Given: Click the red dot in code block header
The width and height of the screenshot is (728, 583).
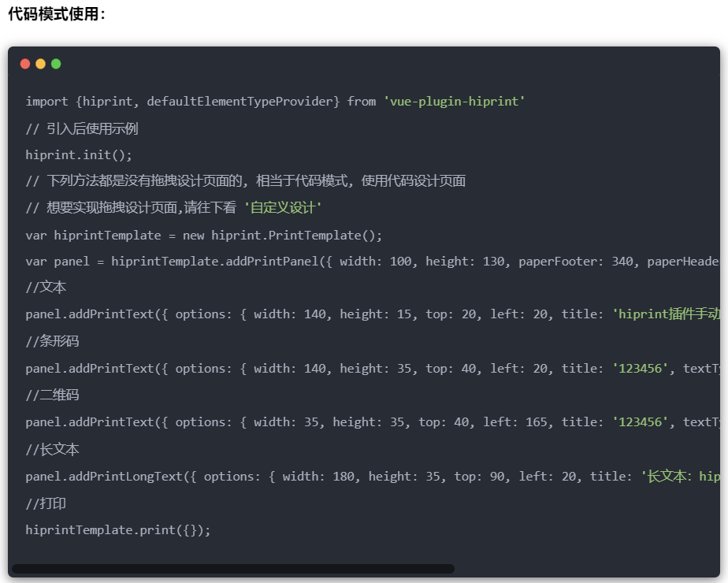Looking at the screenshot, I should pos(25,64).
